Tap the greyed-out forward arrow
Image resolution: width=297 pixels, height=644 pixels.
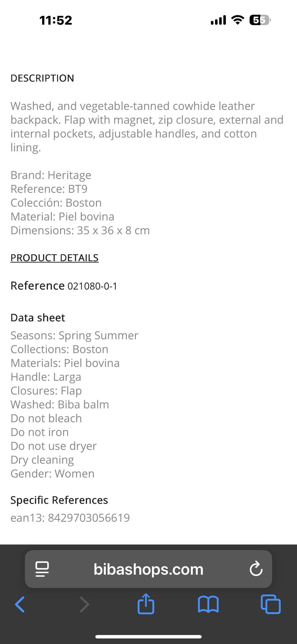coord(84,604)
